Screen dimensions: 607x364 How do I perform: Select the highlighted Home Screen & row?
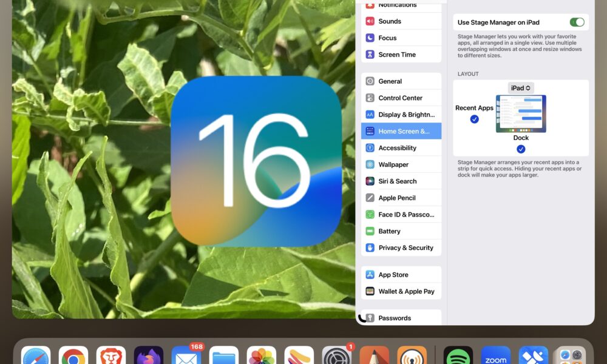(401, 131)
